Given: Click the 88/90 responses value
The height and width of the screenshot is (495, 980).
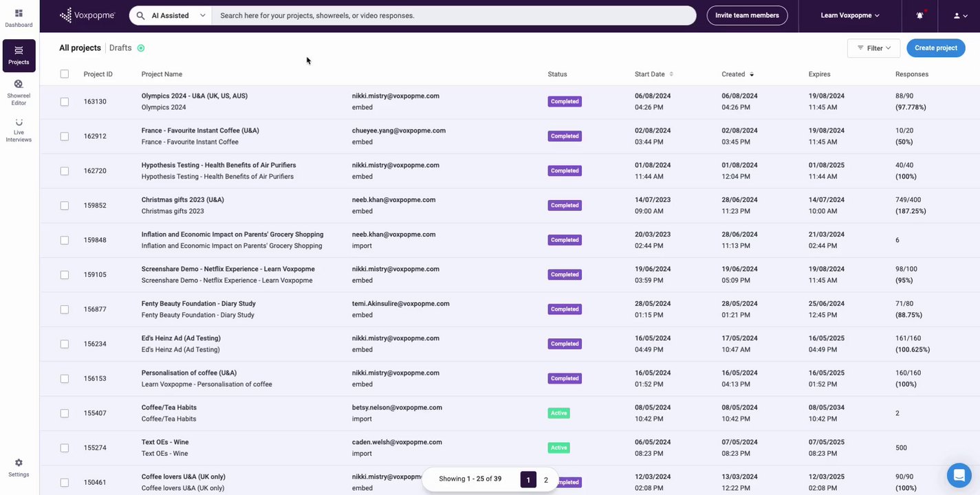Looking at the screenshot, I should coord(904,96).
